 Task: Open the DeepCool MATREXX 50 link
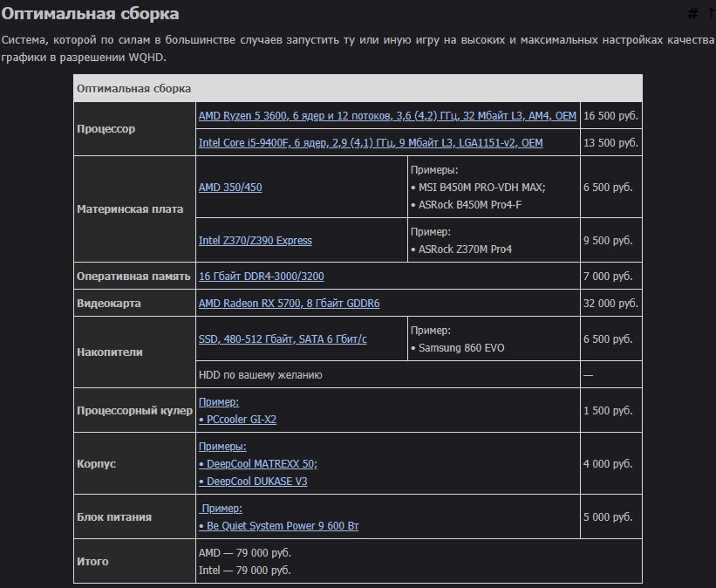258,463
